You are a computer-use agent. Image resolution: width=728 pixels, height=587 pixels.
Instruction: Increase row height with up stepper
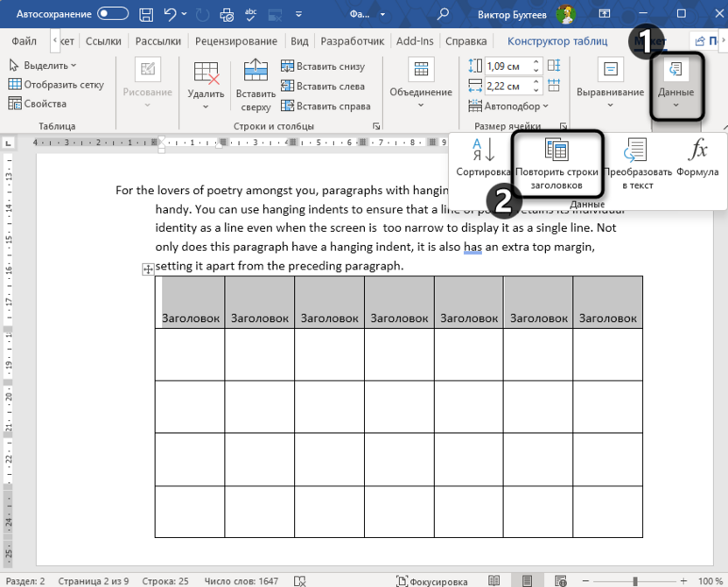[536, 62]
